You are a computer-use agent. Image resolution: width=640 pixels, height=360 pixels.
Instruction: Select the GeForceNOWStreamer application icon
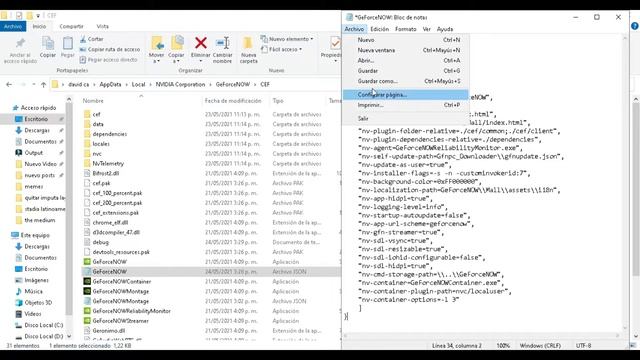(87, 320)
